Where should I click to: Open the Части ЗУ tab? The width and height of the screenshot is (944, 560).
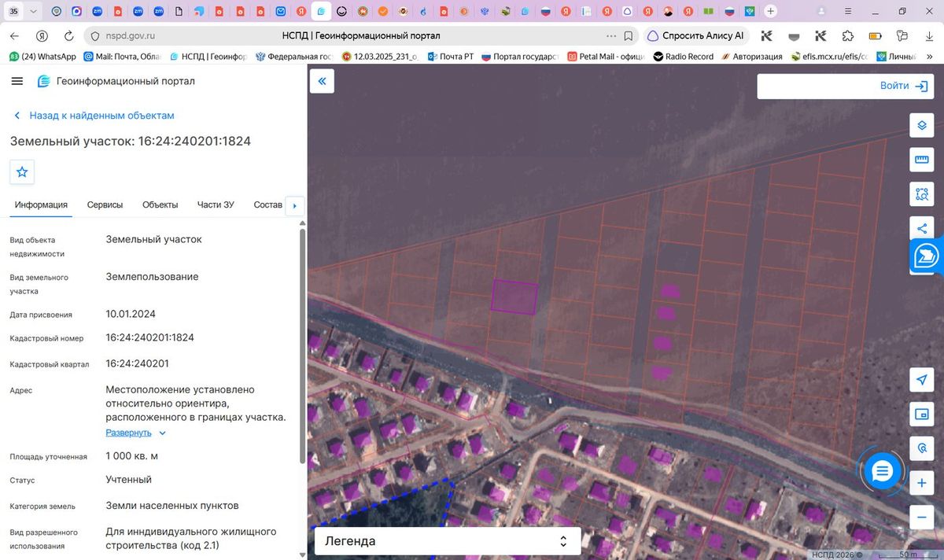[x=216, y=204]
